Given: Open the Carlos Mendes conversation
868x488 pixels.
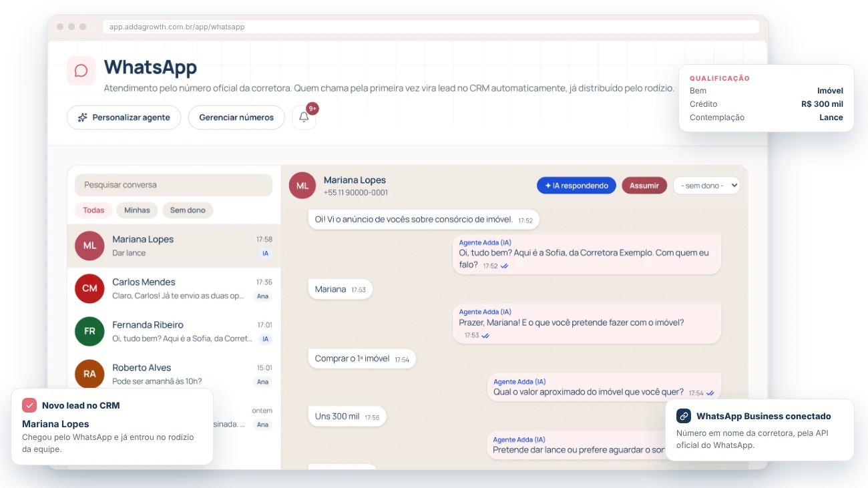Looking at the screenshot, I should [x=174, y=288].
